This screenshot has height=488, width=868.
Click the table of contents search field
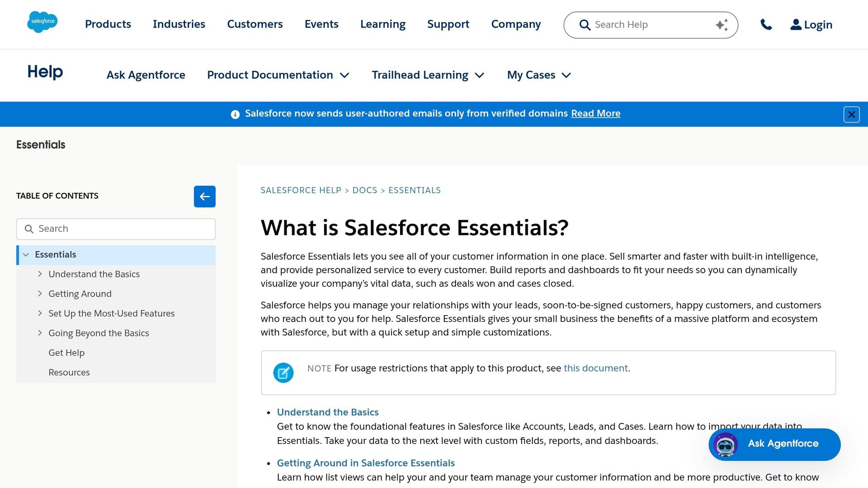click(x=114, y=229)
